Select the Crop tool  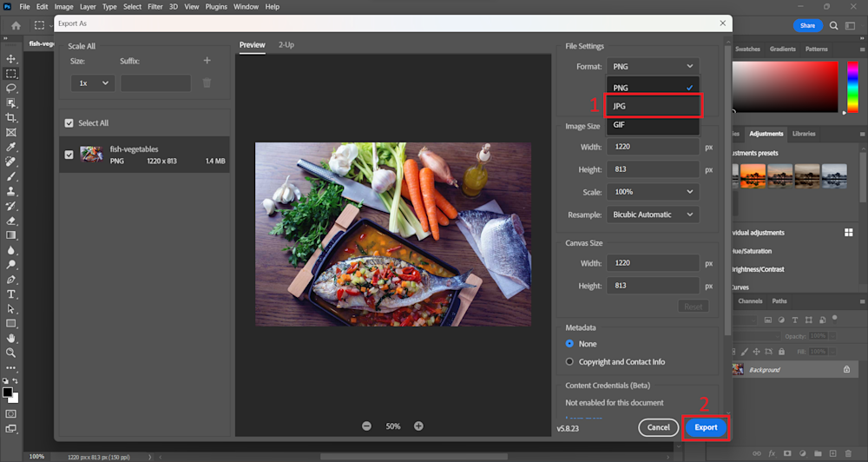click(x=11, y=118)
